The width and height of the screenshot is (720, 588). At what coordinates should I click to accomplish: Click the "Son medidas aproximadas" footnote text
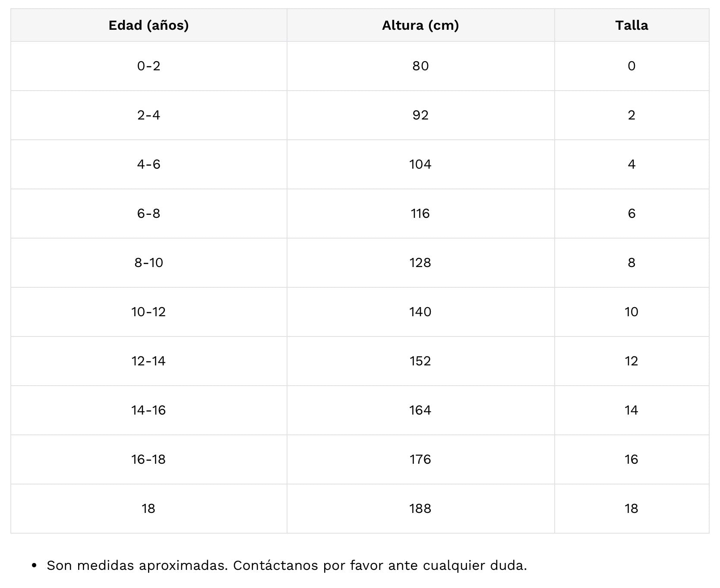tap(287, 566)
